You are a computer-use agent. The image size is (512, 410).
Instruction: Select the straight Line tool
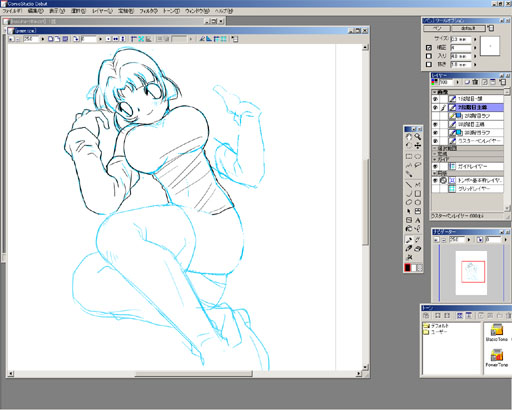[x=409, y=185]
